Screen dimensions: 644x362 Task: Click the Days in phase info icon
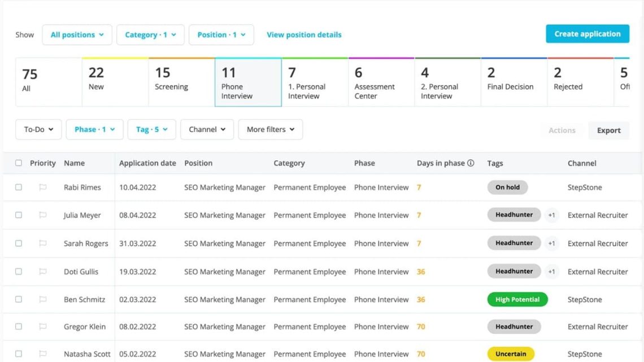(472, 163)
